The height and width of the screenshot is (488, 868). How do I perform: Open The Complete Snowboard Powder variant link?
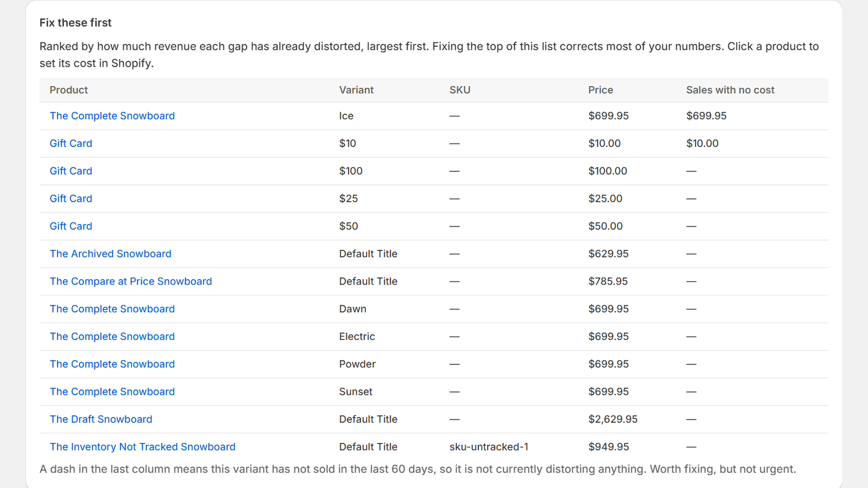pyautogui.click(x=112, y=364)
